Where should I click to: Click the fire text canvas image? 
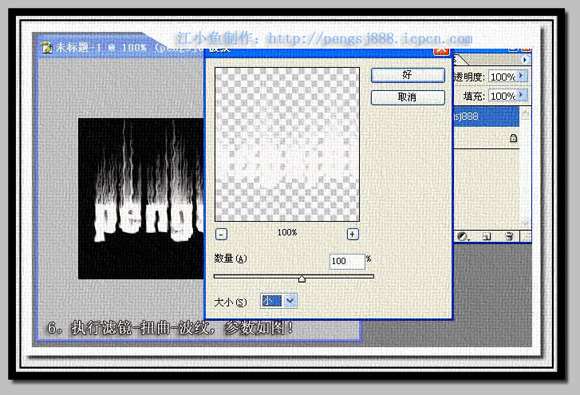coord(141,199)
